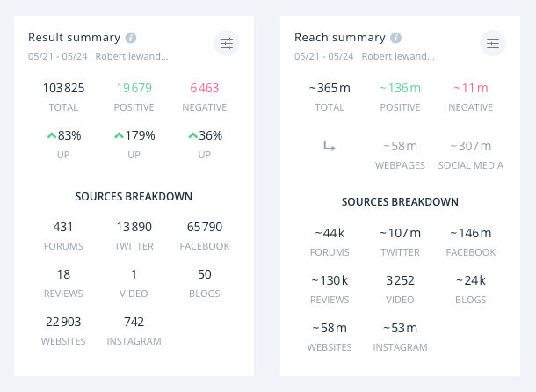536x392 pixels.
Task: Open filter settings in Result summary
Action: click(227, 44)
